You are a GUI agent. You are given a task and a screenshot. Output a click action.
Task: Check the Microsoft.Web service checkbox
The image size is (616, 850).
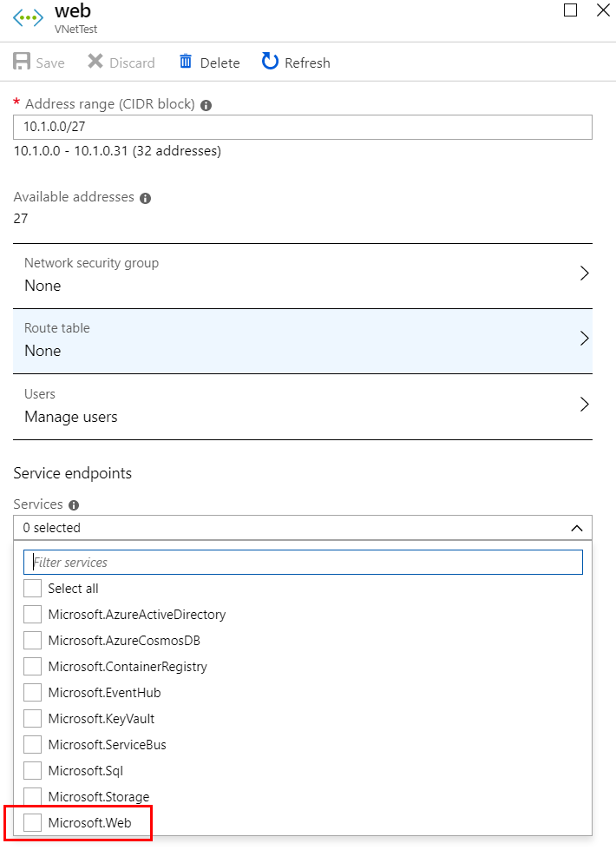coord(32,823)
